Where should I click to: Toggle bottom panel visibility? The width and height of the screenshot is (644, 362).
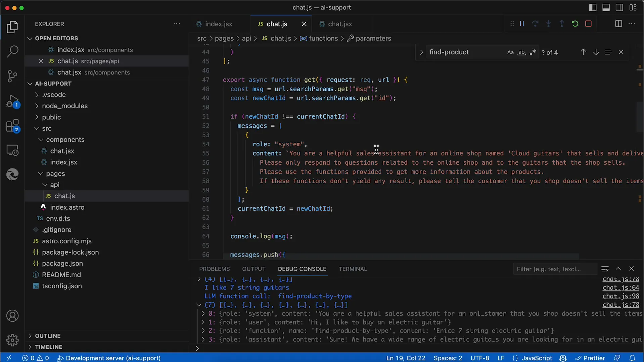pyautogui.click(x=606, y=8)
